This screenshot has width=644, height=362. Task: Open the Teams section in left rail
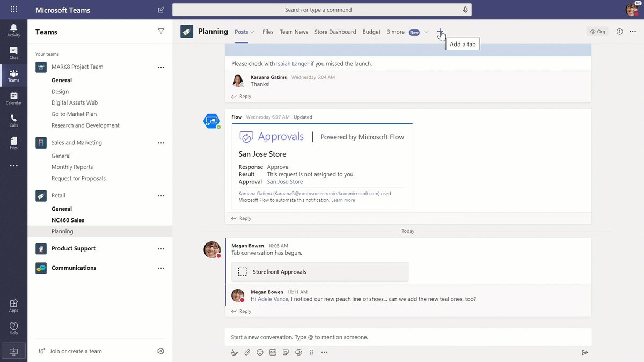coord(13,76)
